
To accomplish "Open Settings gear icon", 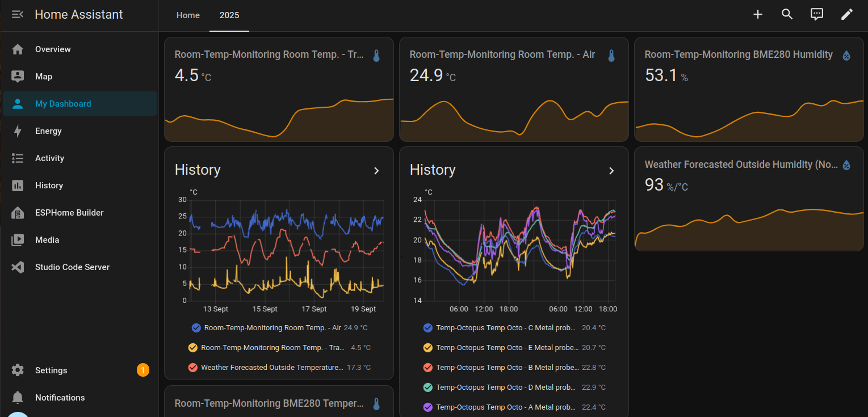I will tap(18, 370).
